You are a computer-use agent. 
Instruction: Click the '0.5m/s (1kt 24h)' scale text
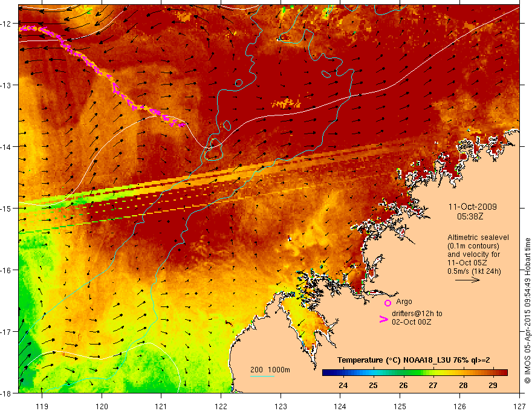pyautogui.click(x=474, y=271)
